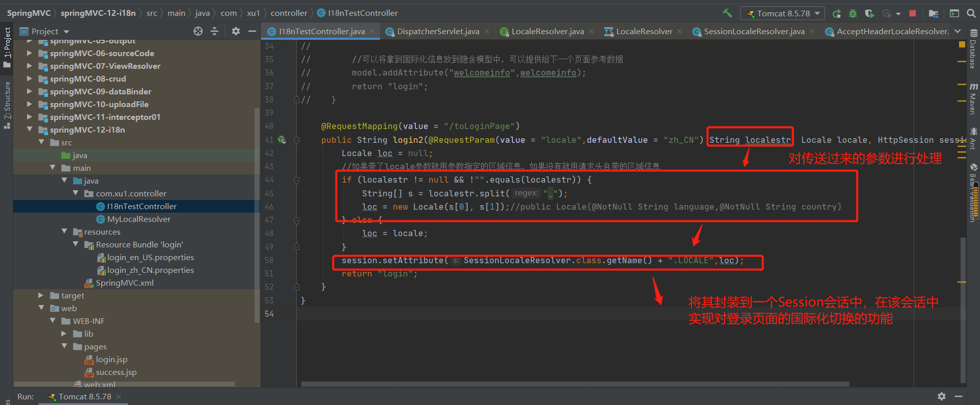The width and height of the screenshot is (980, 405).
Task: Toggle the Bean Validation tool window
Action: (x=973, y=193)
